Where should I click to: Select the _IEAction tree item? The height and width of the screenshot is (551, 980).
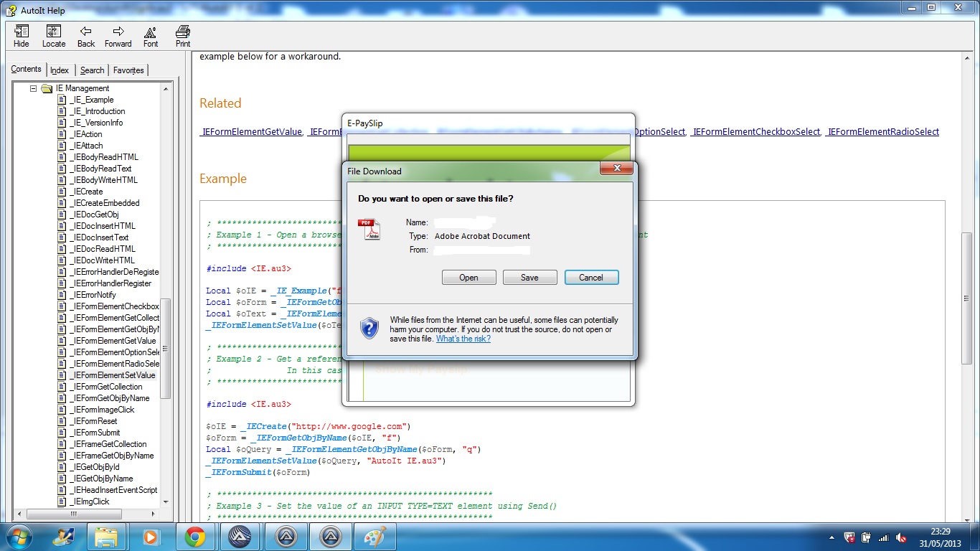(x=86, y=134)
